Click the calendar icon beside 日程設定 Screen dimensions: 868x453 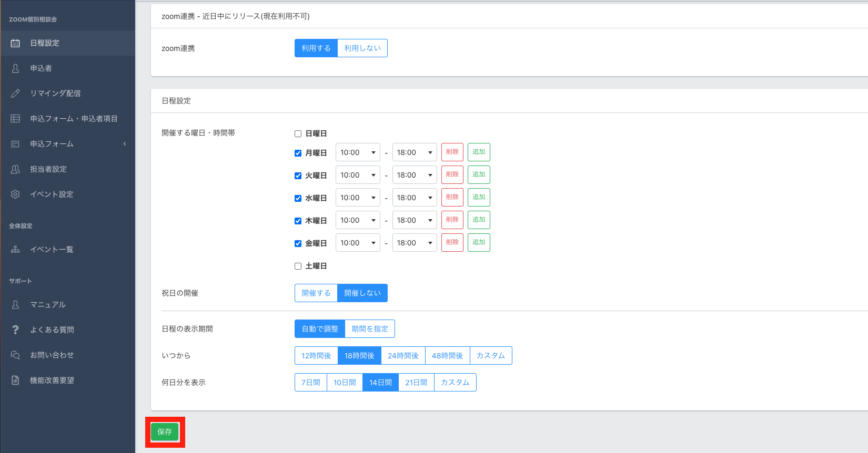click(x=15, y=43)
